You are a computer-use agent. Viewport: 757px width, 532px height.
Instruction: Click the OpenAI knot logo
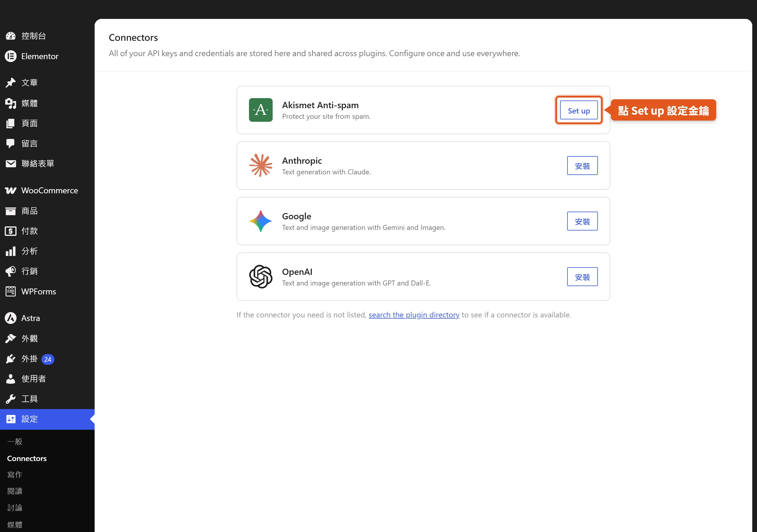point(261,277)
